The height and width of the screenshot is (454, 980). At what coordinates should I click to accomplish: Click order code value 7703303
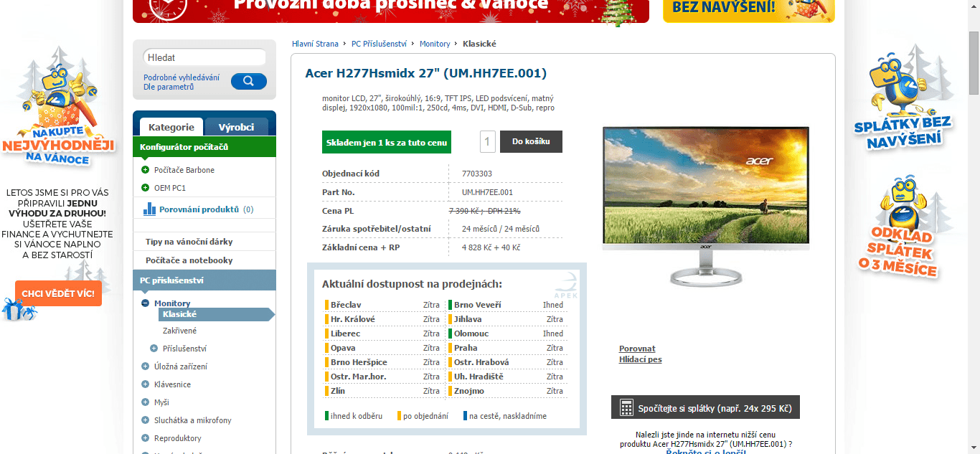pos(477,174)
